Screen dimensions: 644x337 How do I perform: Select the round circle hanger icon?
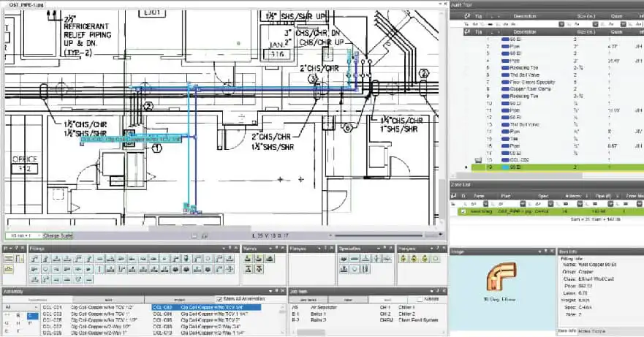[436, 259]
